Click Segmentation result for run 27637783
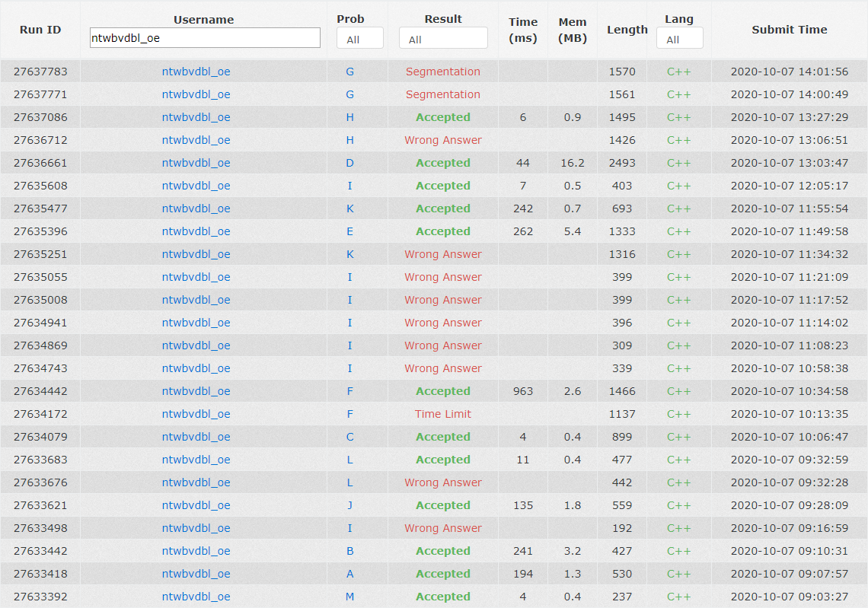Viewport: 868px width, 608px height. tap(443, 72)
